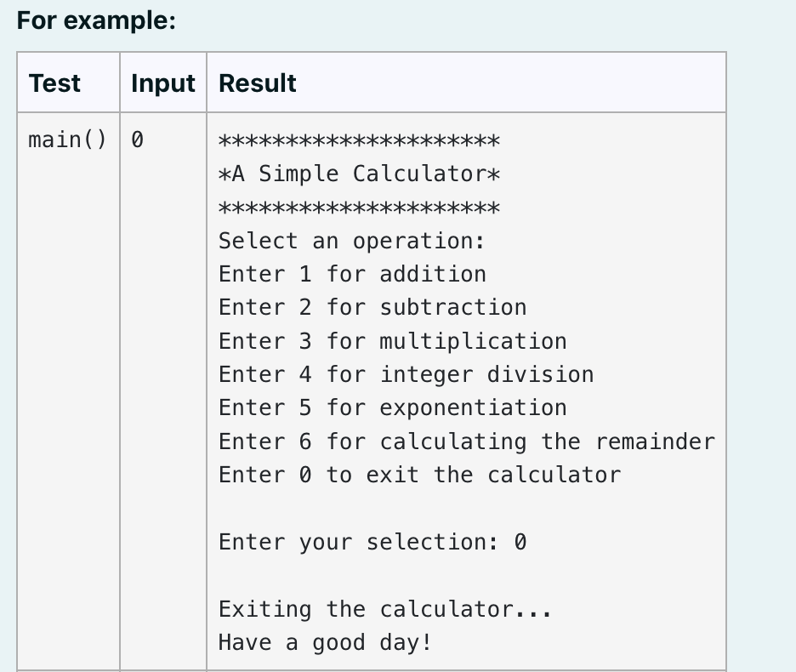Screen dimensions: 796x672
Task: Click the 'Enter 3 for multiplication' line
Action: pos(392,341)
